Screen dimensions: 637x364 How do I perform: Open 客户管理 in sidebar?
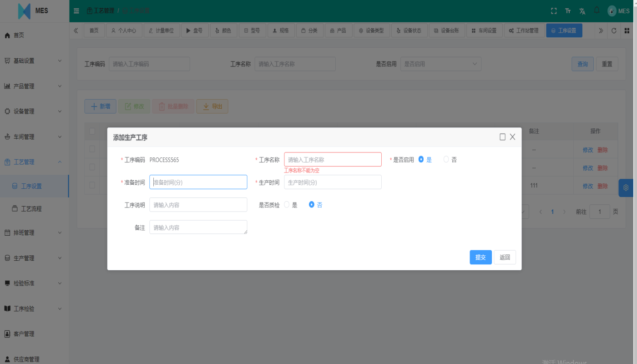click(x=35, y=334)
